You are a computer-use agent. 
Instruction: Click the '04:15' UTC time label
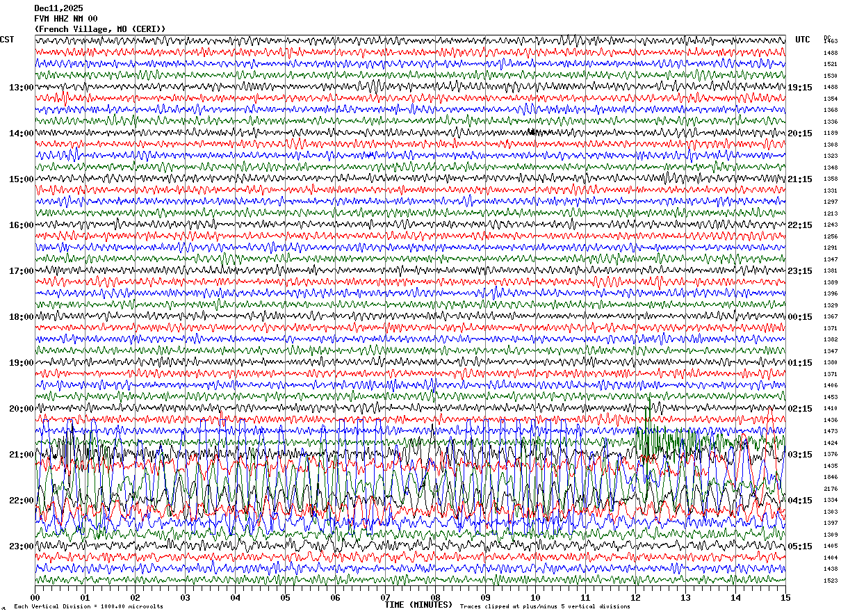800,501
